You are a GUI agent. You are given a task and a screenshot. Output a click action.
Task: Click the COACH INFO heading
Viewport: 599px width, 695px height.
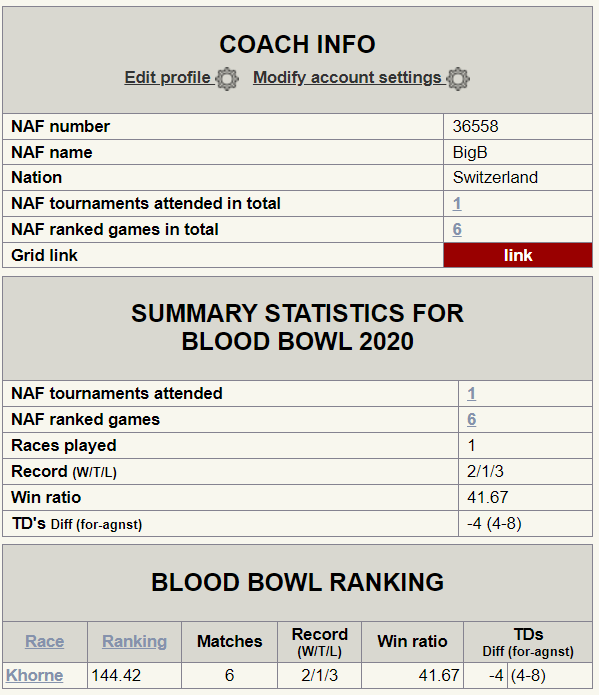point(298,44)
